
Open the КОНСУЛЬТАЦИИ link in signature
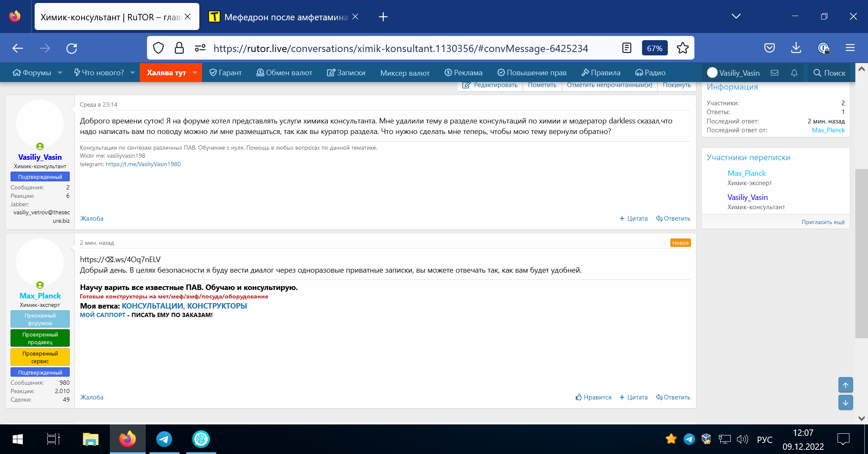coord(152,306)
